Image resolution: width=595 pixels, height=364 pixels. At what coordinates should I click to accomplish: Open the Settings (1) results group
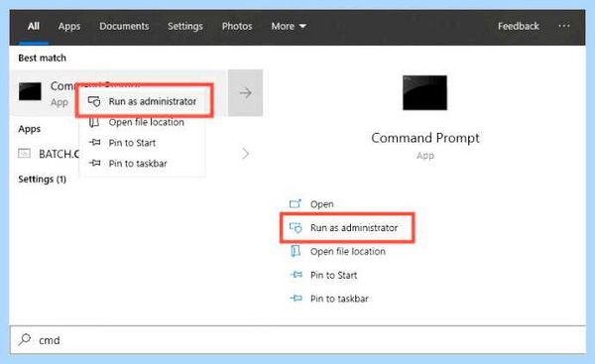42,180
